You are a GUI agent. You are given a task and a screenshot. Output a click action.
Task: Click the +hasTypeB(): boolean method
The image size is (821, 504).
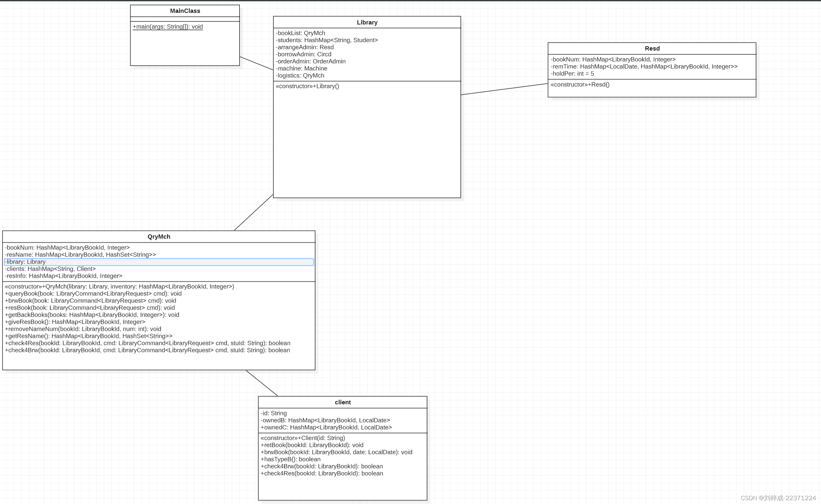tap(290, 459)
